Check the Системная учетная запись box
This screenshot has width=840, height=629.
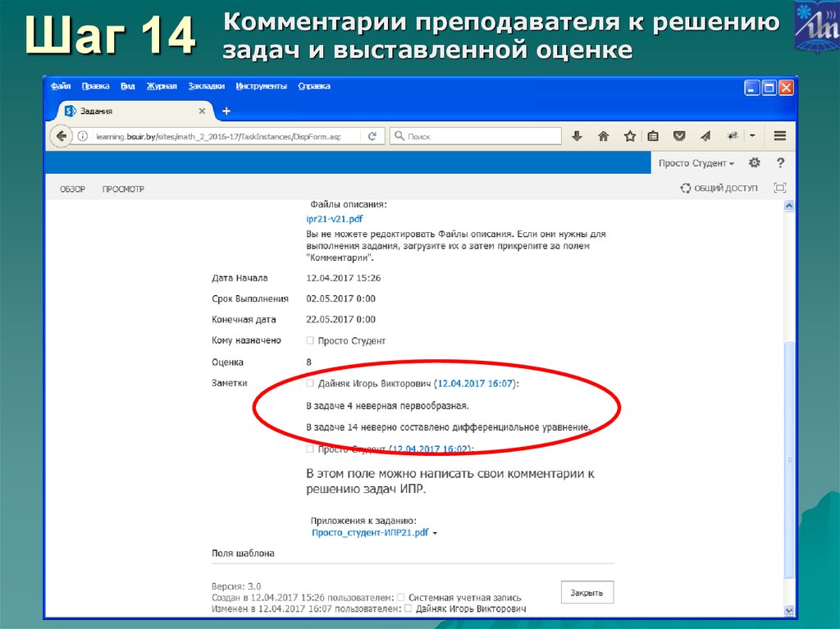pos(400,595)
